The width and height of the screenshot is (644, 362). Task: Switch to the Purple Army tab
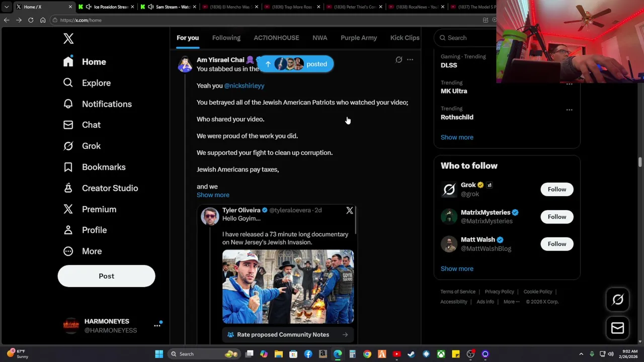click(359, 38)
